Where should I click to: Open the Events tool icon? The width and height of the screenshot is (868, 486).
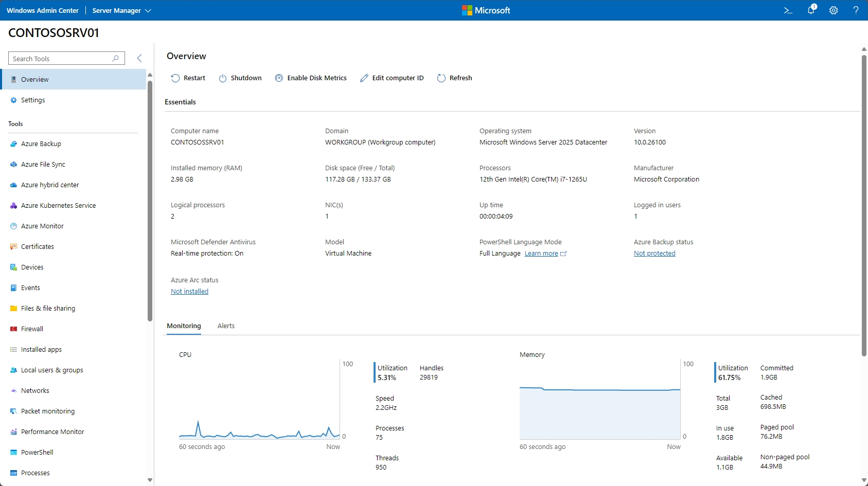(x=13, y=287)
